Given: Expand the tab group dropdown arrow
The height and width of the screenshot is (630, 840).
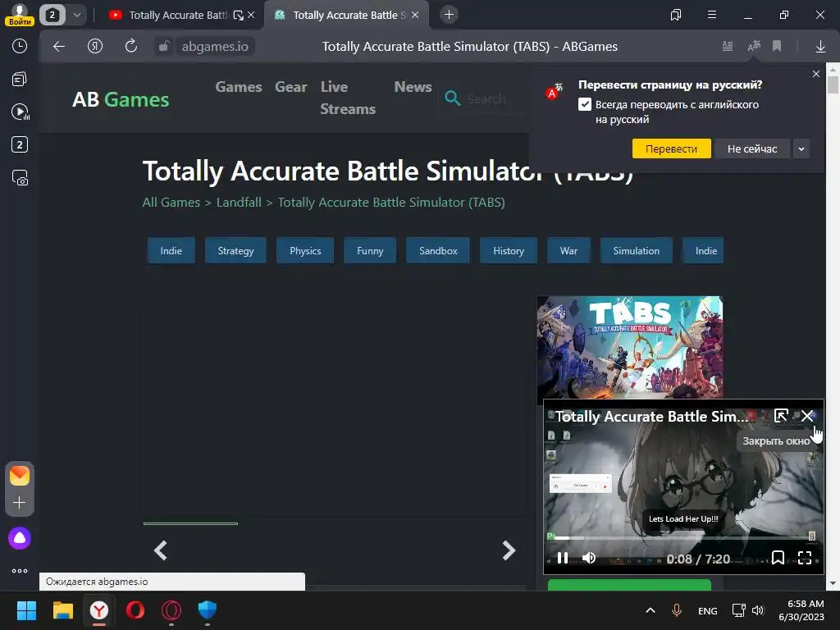Looking at the screenshot, I should coord(77,15).
